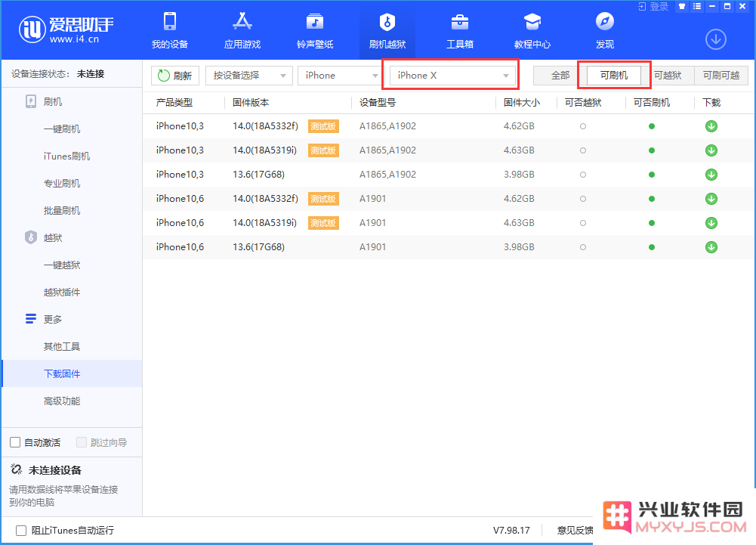This screenshot has height=545, width=756.
Task: Click the 爱思助手 i4.cn logo
Action: [x=66, y=29]
